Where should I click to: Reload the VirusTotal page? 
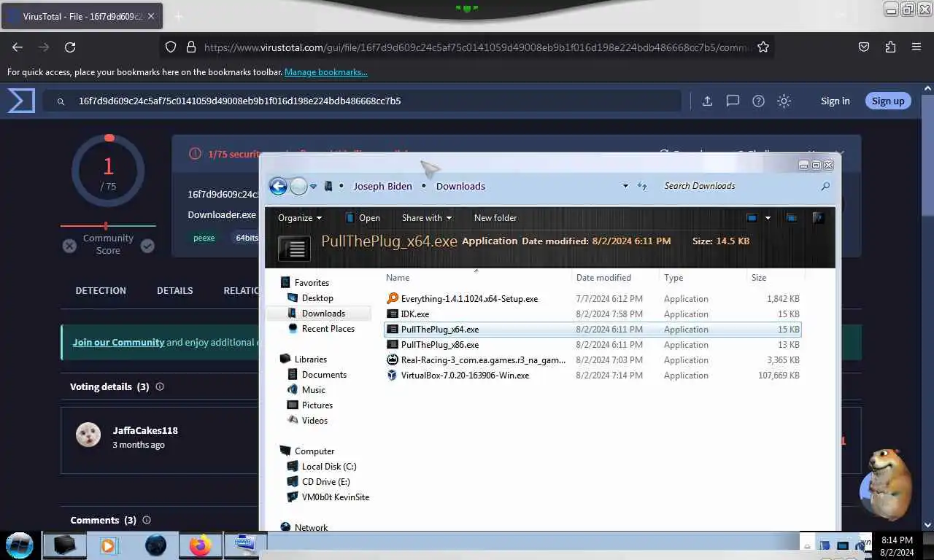70,47
